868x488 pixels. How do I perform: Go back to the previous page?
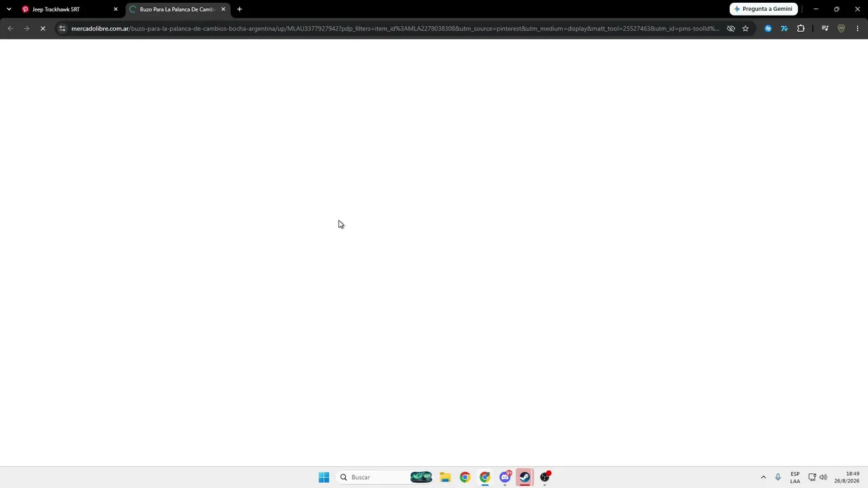[10, 28]
